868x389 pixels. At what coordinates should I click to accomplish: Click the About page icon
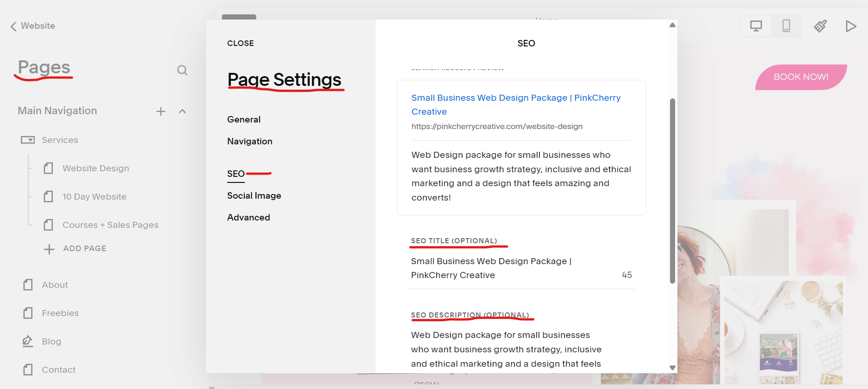28,285
